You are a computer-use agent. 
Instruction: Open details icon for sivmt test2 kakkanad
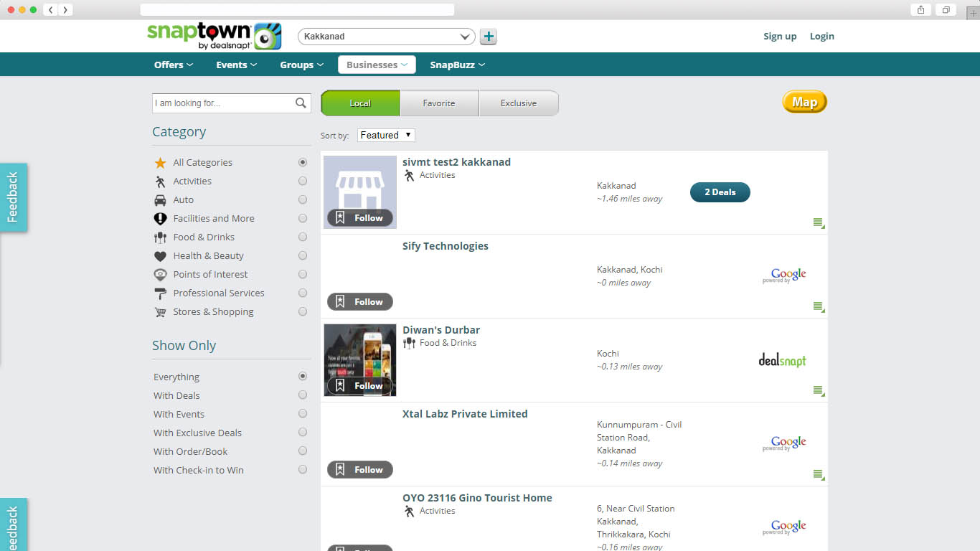pos(819,223)
